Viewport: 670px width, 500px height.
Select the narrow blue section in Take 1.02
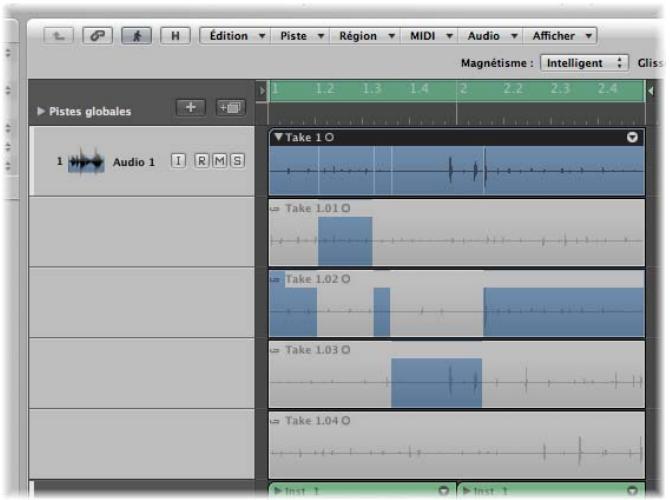pos(382,312)
